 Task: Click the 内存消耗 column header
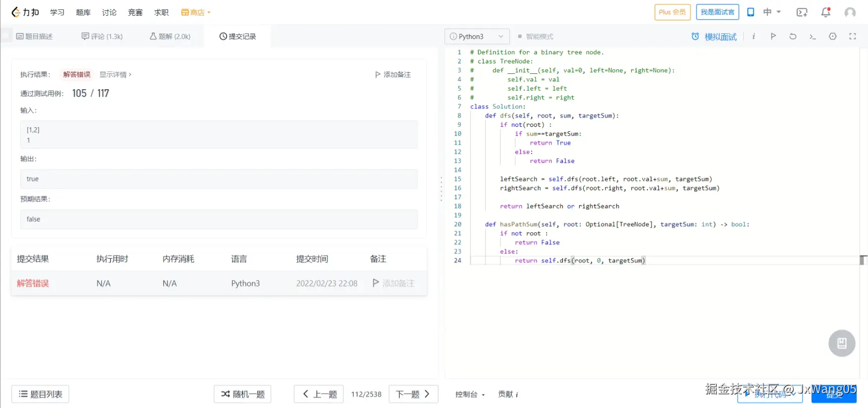pos(179,259)
